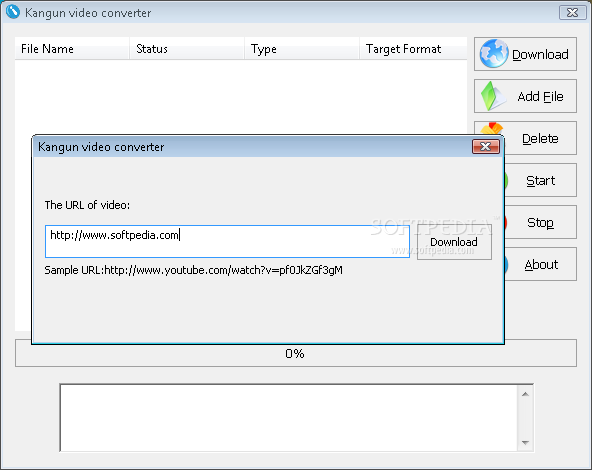This screenshot has width=592, height=470.
Task: Close the main Kangun video converter window
Action: [x=572, y=13]
